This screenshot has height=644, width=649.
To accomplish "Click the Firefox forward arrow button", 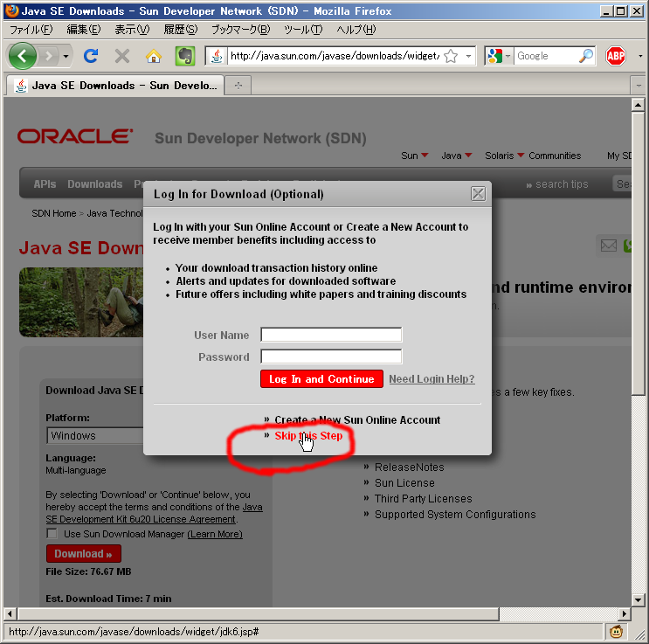I will pos(49,56).
